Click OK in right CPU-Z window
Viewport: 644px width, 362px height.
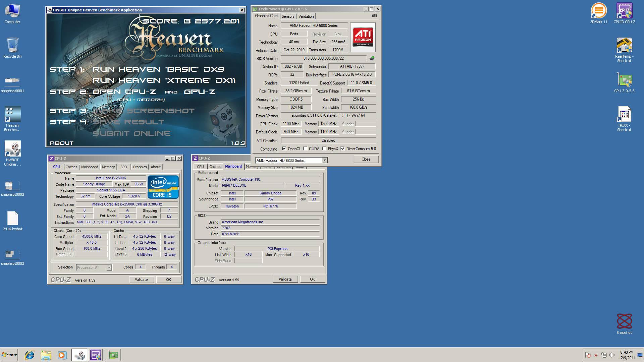pos(312,279)
